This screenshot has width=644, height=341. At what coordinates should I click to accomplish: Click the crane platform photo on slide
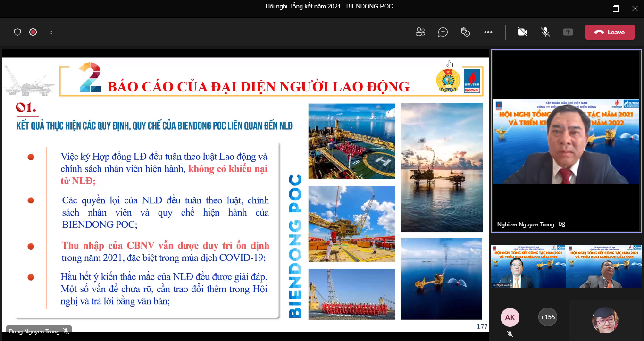click(x=351, y=224)
